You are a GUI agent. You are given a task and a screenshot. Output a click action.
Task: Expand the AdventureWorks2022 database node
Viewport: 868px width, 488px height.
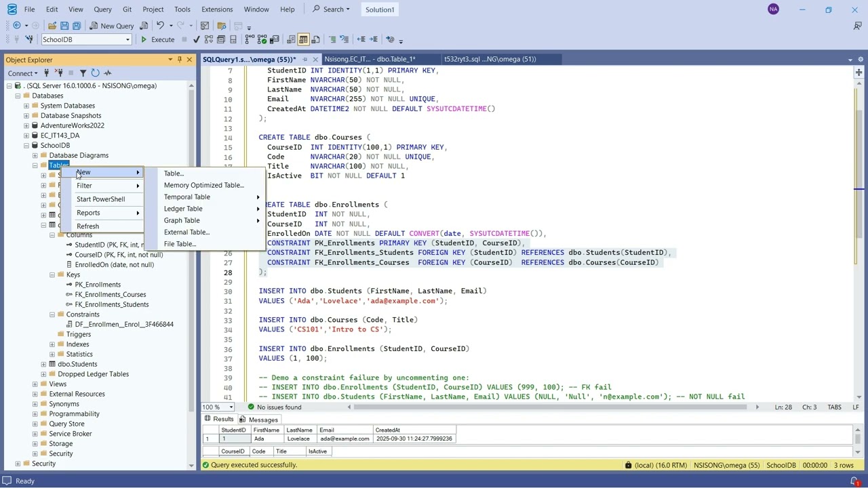(26, 125)
